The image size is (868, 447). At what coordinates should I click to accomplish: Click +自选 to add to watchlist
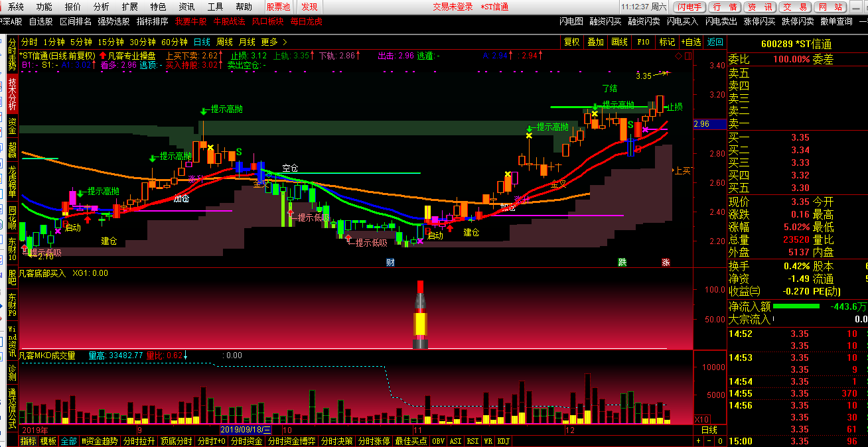[691, 42]
